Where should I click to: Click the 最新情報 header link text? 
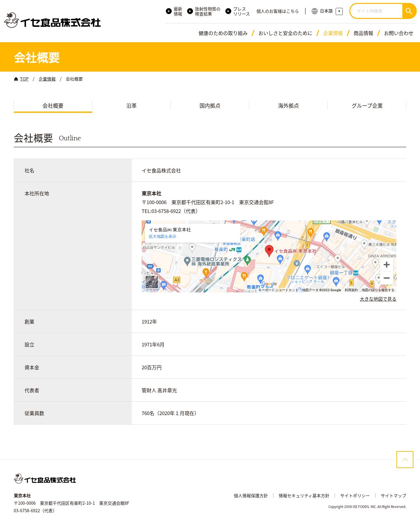tap(178, 11)
